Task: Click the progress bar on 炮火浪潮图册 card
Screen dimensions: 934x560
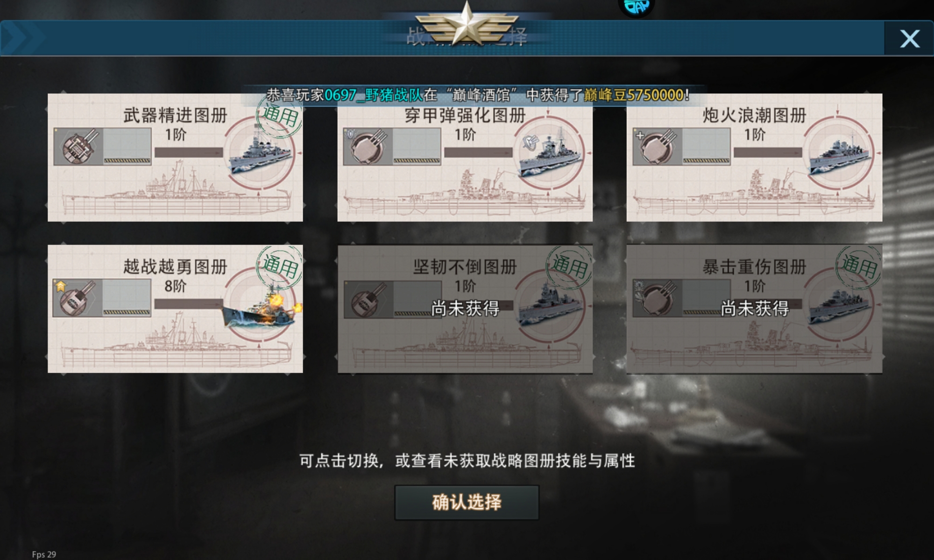Action: click(x=768, y=153)
